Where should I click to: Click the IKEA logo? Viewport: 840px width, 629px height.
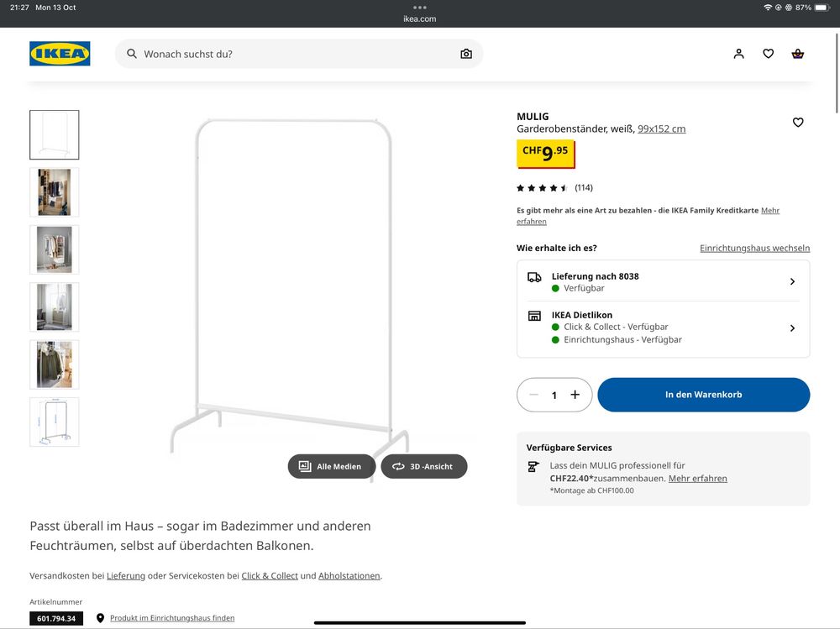(x=60, y=54)
